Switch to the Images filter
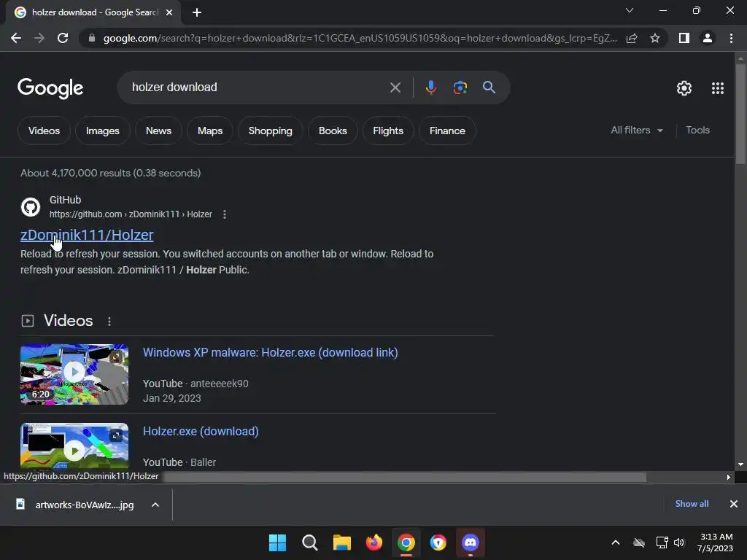The height and width of the screenshot is (560, 747). [x=102, y=131]
